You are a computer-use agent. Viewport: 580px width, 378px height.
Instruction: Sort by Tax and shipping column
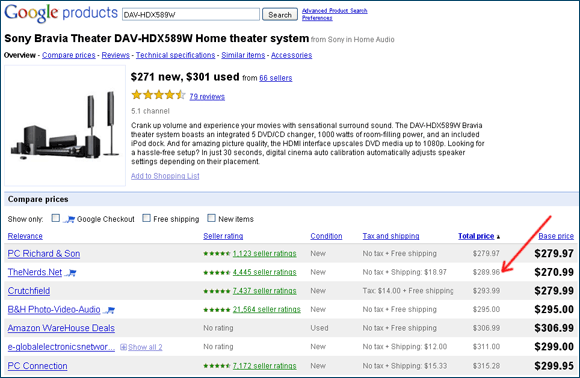coord(391,236)
